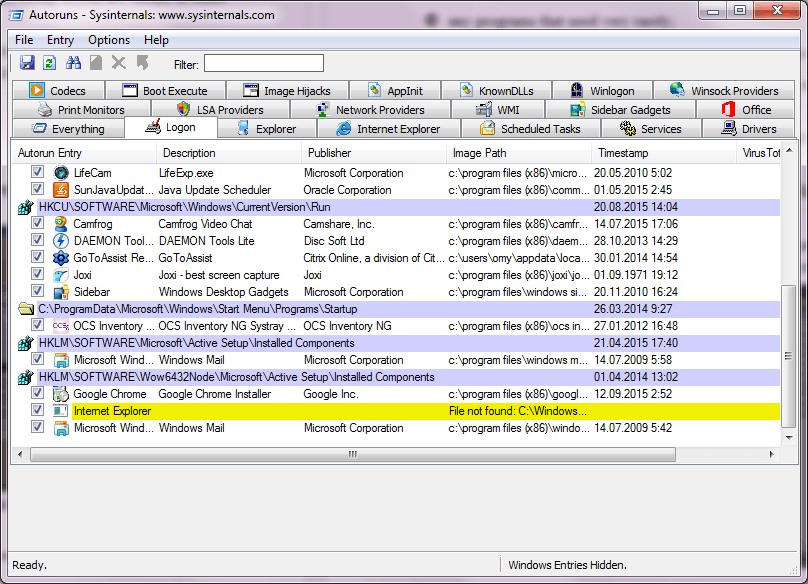This screenshot has height=584, width=808.
Task: Switch to the Internet Explorer tab
Action: point(389,129)
